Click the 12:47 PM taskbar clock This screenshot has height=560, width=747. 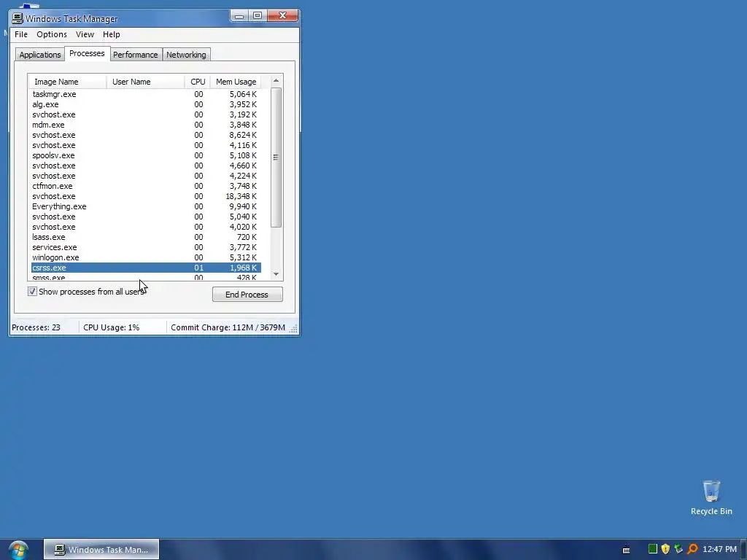tap(719, 550)
